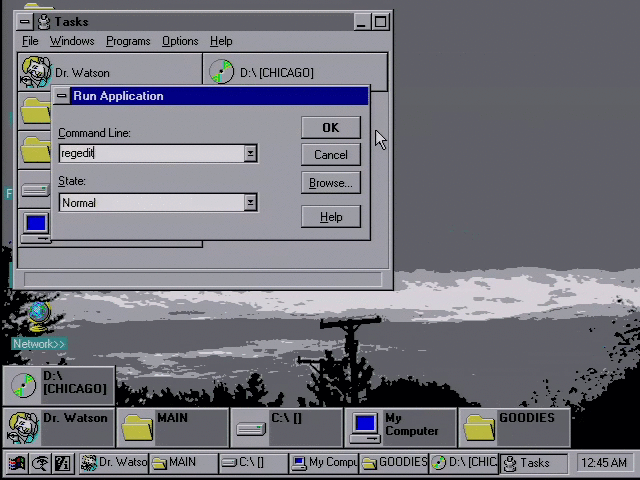Open the Network globe icon on desktop

[x=40, y=317]
